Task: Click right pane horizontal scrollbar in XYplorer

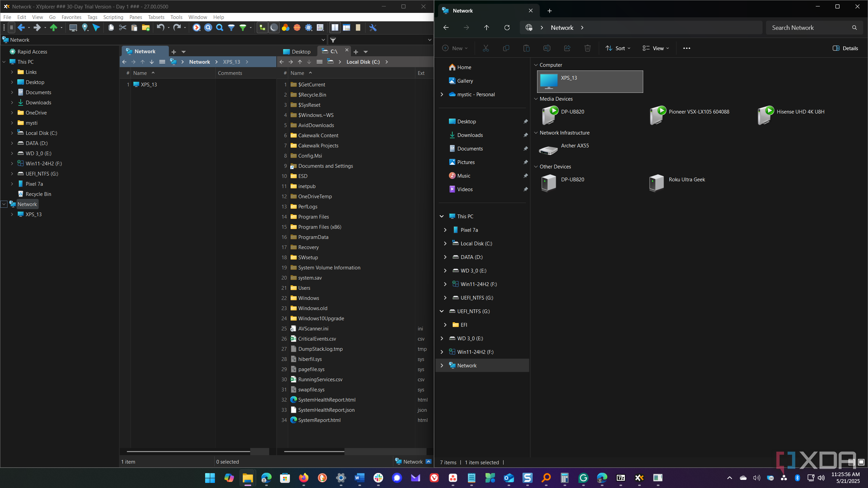Action: click(x=314, y=451)
